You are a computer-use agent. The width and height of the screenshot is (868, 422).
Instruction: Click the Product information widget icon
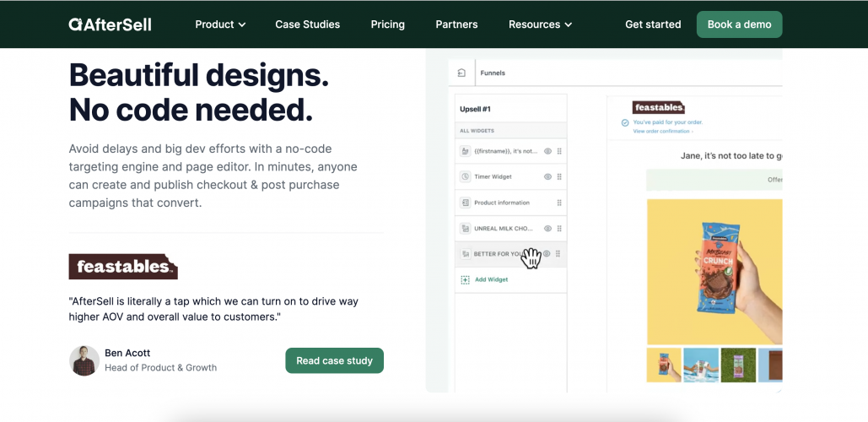click(465, 203)
